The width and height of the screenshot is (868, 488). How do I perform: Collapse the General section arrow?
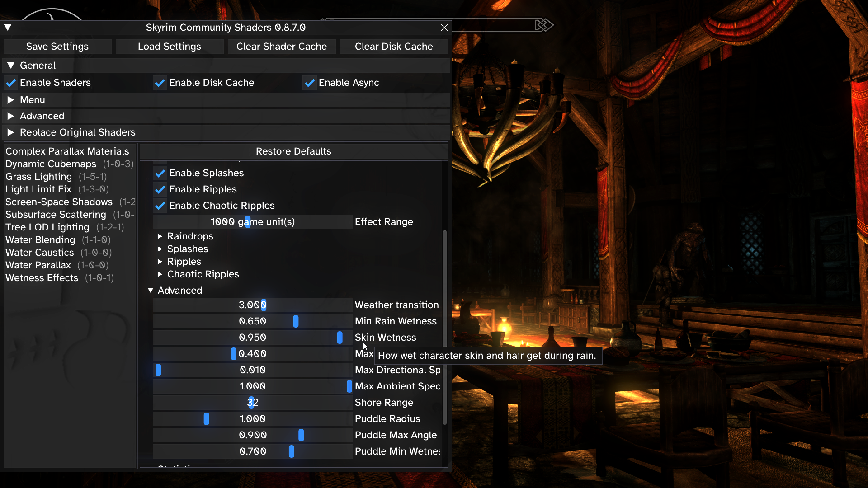(11, 66)
